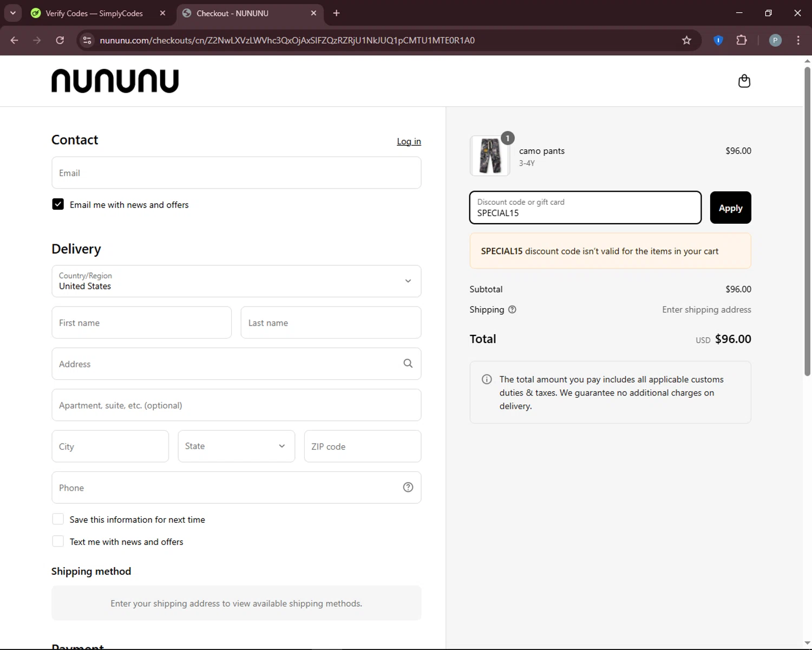Click the browser address bar URL
Image resolution: width=812 pixels, height=650 pixels.
[287, 40]
